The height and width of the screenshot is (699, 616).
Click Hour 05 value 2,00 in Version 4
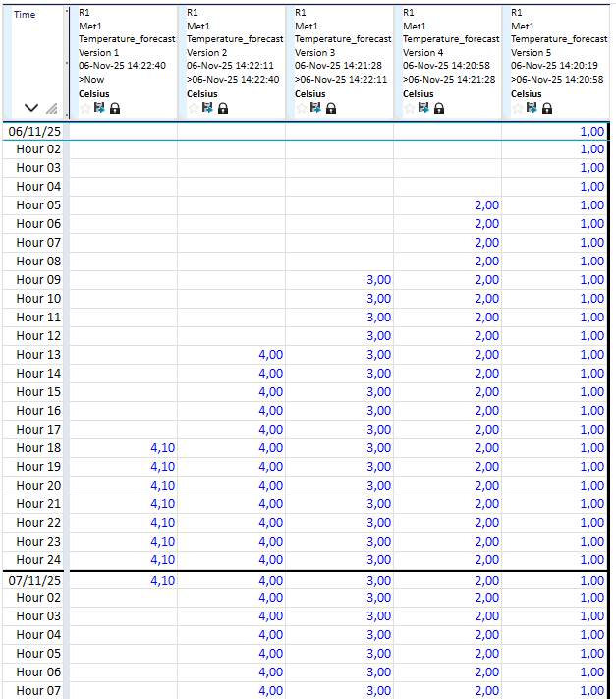click(x=486, y=205)
